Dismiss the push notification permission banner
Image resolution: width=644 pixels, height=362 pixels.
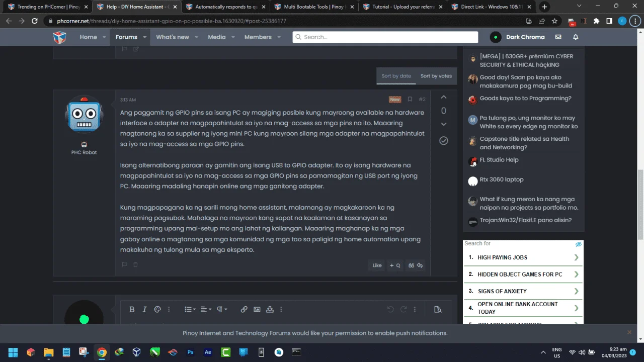coord(629,332)
